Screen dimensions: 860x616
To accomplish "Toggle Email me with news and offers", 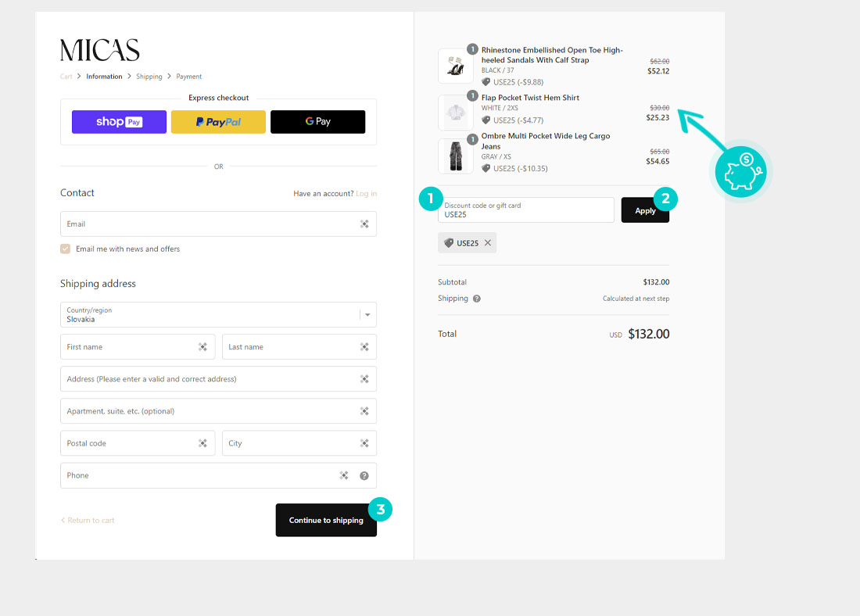I will coord(66,249).
